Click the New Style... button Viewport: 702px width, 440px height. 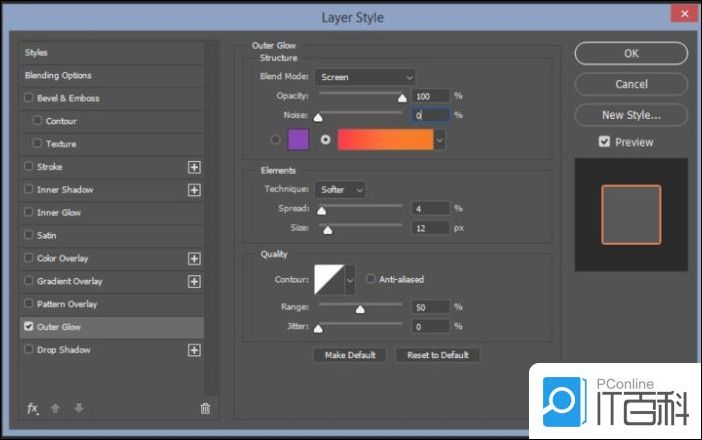[631, 115]
